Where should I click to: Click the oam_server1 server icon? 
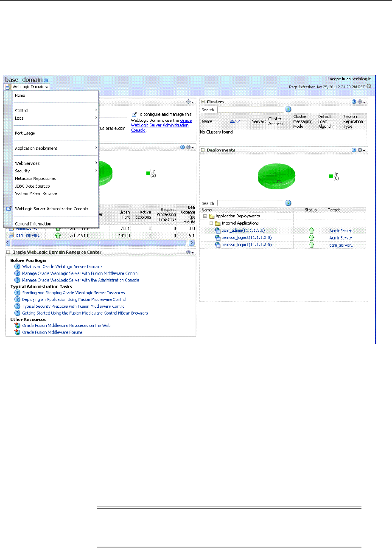pyautogui.click(x=12, y=236)
